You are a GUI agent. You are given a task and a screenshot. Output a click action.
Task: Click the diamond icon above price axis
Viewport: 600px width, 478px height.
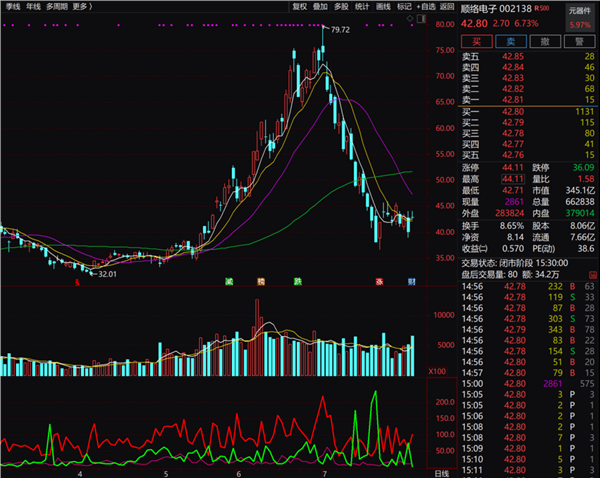[x=410, y=18]
